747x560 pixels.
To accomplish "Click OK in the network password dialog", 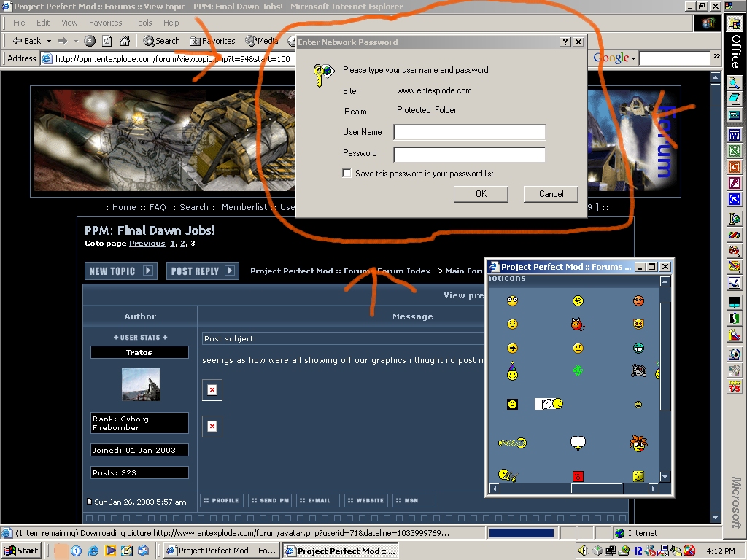I will pos(481,194).
